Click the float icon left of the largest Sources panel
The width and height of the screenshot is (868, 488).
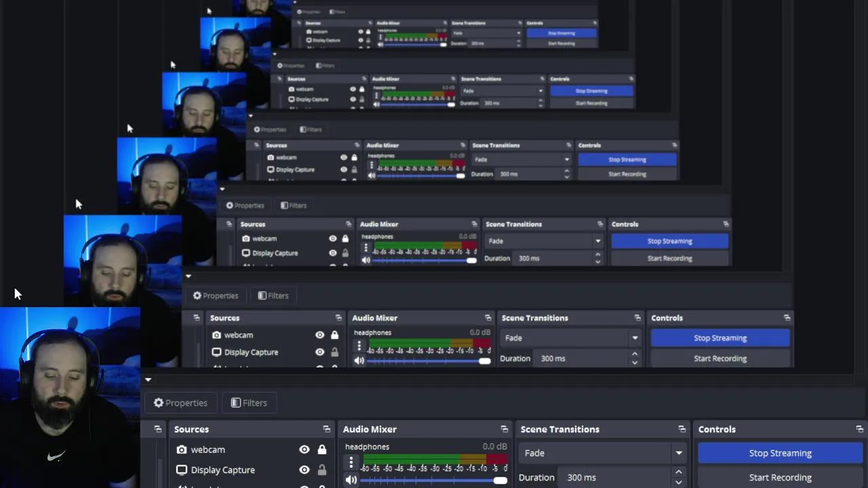[158, 429]
